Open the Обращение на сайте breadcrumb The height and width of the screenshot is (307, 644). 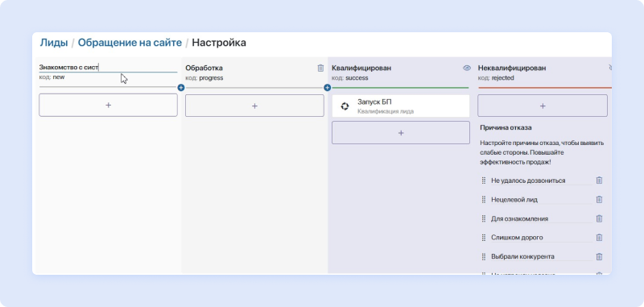coord(130,43)
